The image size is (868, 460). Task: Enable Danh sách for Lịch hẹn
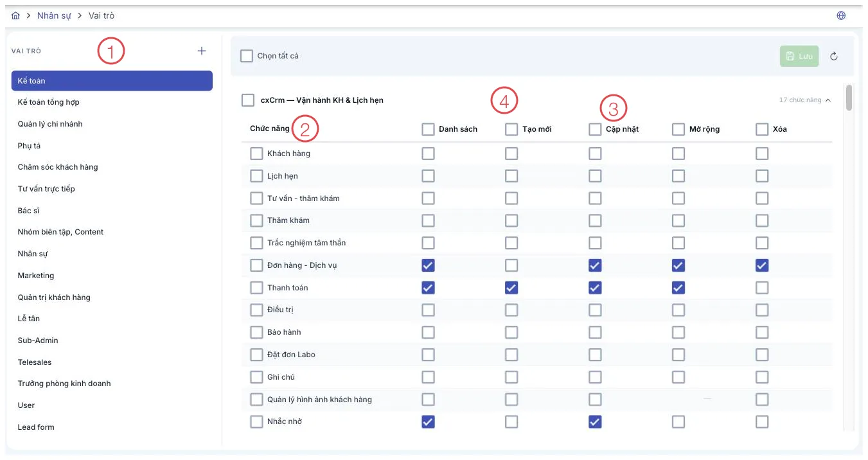point(428,176)
